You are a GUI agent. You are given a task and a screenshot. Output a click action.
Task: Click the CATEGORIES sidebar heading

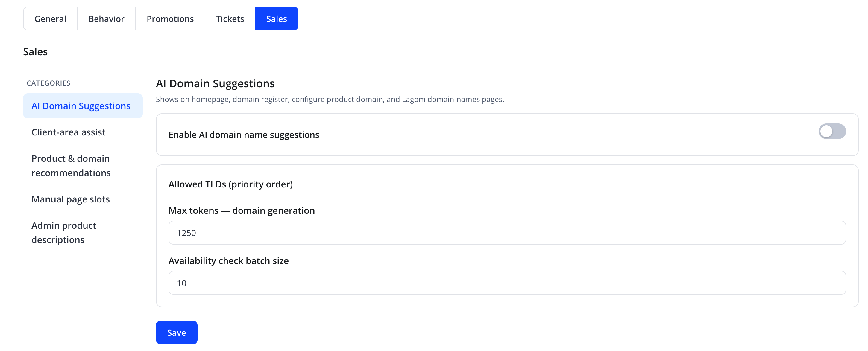48,83
